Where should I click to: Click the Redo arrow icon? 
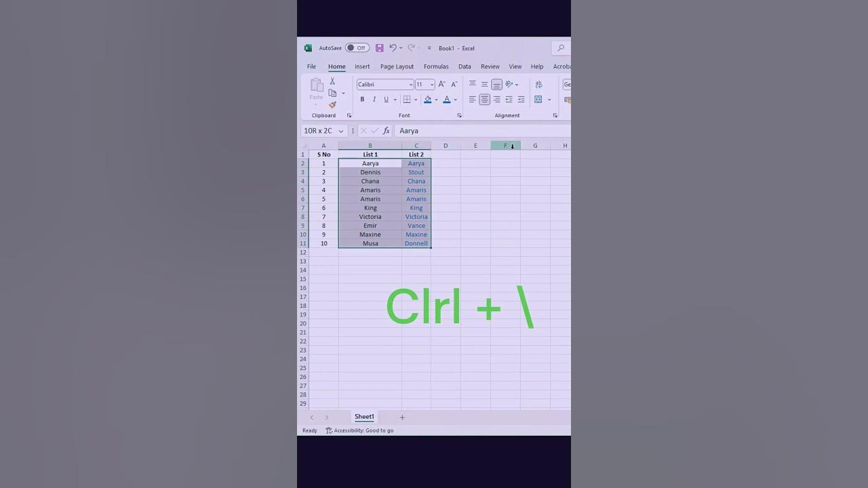[x=411, y=47]
